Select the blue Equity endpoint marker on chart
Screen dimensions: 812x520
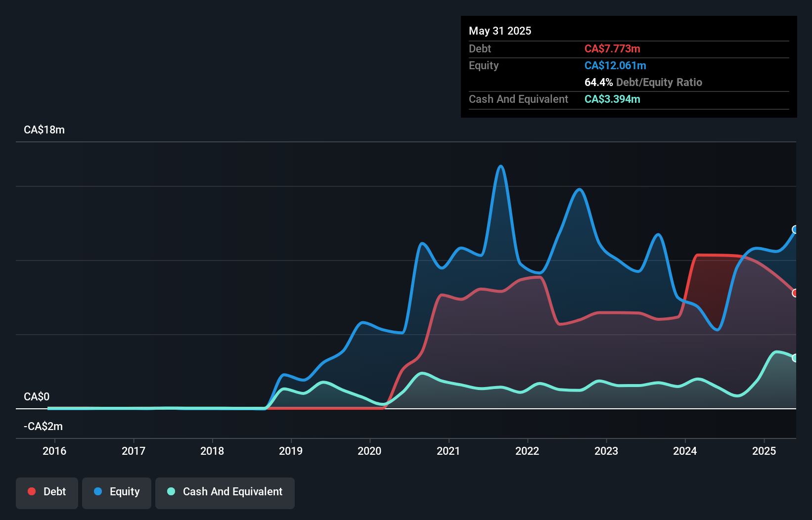click(x=795, y=229)
